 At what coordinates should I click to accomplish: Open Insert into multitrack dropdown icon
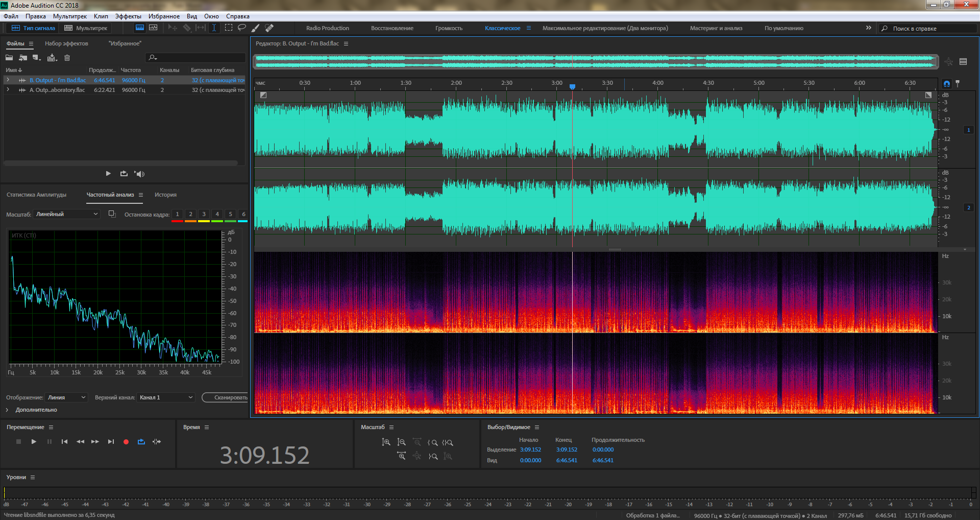52,58
